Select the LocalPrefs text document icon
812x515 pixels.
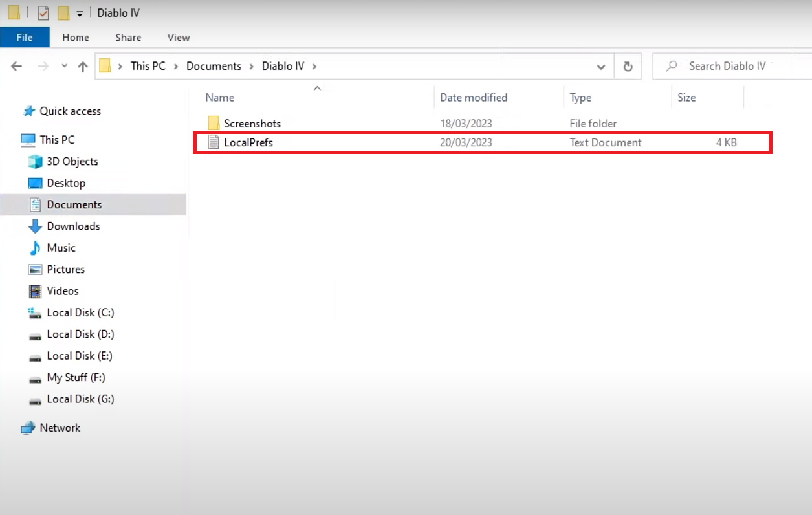pos(214,142)
